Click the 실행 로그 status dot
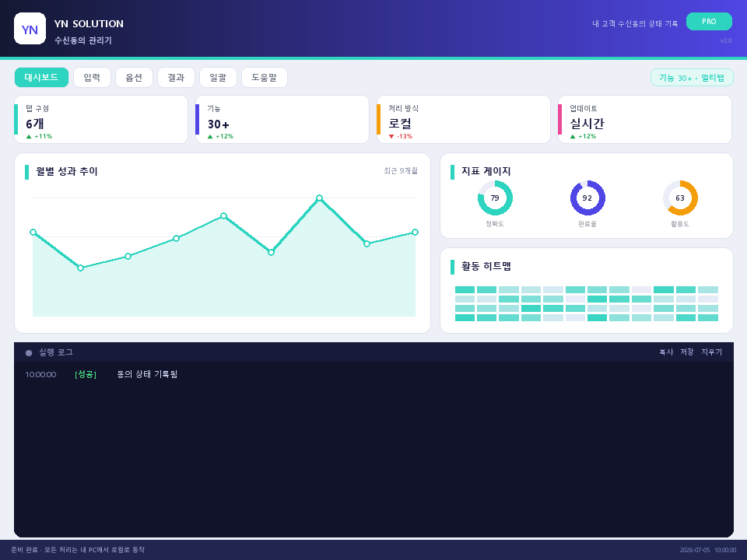This screenshot has width=747, height=560. point(29,353)
